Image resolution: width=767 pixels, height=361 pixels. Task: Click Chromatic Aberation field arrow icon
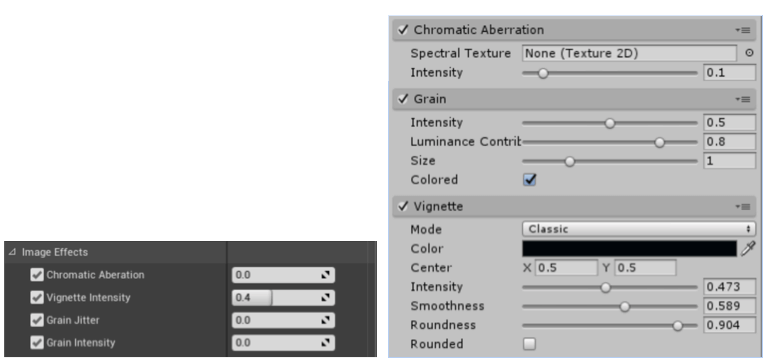point(325,275)
